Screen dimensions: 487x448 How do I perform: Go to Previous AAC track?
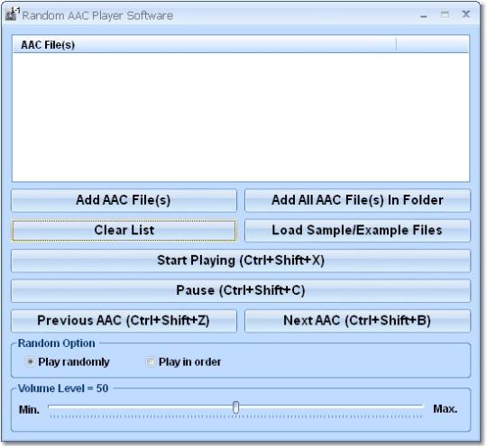(124, 321)
